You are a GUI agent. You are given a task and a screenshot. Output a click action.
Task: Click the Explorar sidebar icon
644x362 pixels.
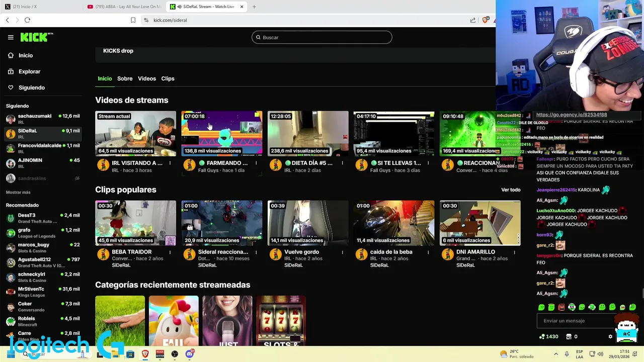(x=11, y=71)
